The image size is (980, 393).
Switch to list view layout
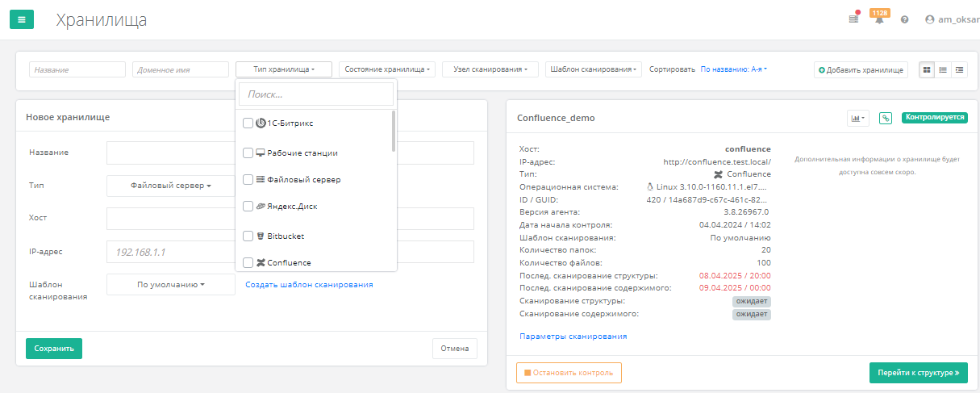click(x=943, y=70)
